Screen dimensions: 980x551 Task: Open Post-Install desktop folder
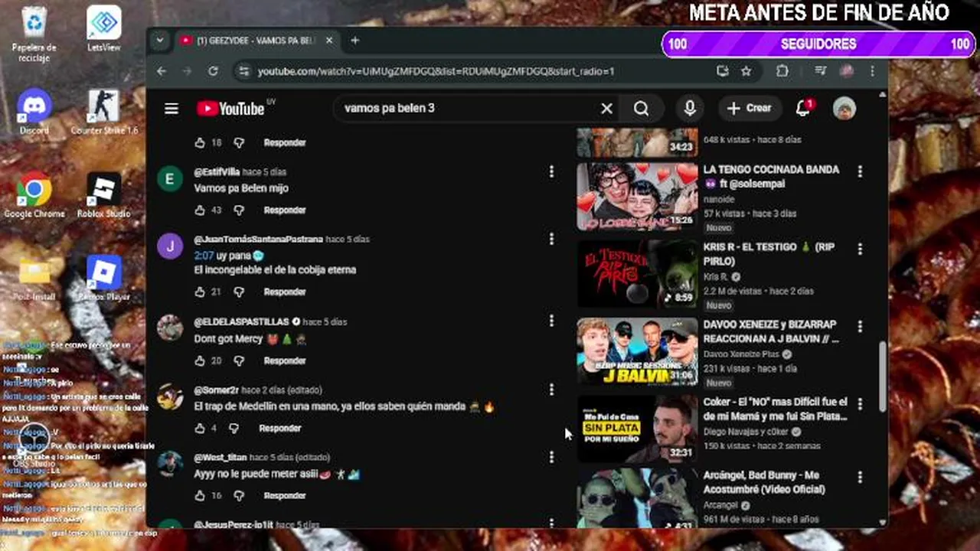(x=34, y=279)
